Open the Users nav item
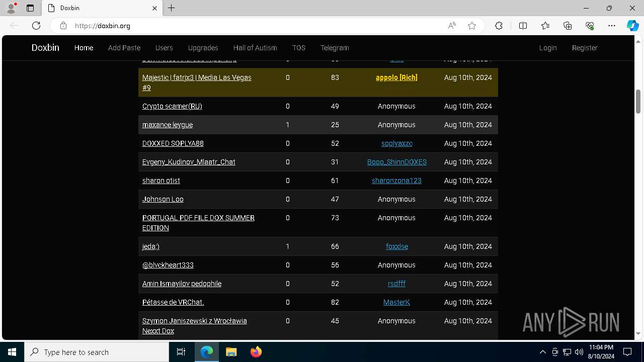 (x=164, y=48)
